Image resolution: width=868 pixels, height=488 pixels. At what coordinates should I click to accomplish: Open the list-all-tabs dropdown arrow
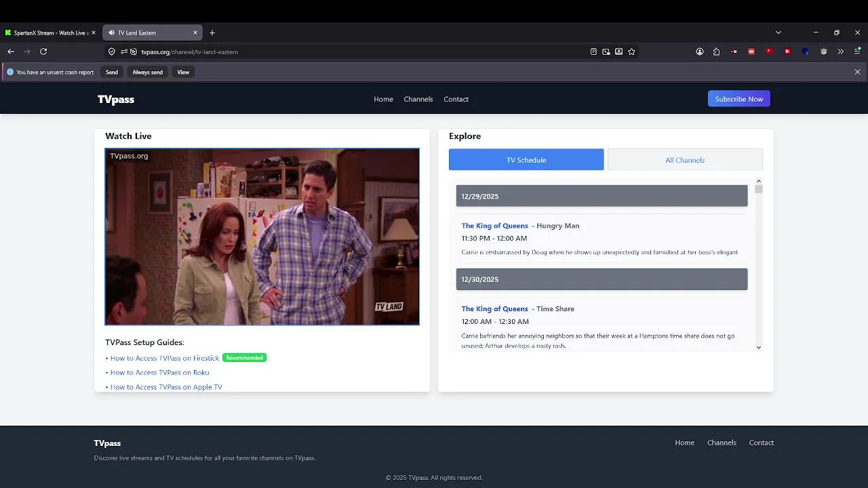[x=778, y=33]
